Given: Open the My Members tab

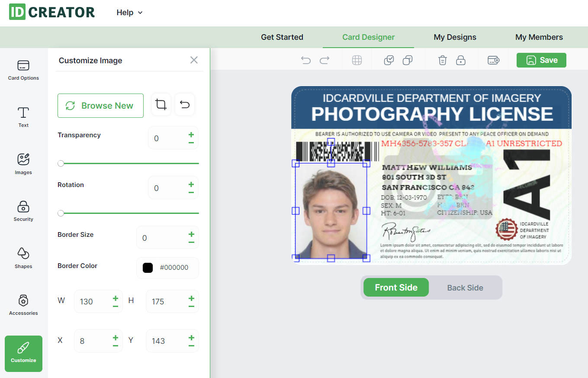Looking at the screenshot, I should (x=539, y=37).
